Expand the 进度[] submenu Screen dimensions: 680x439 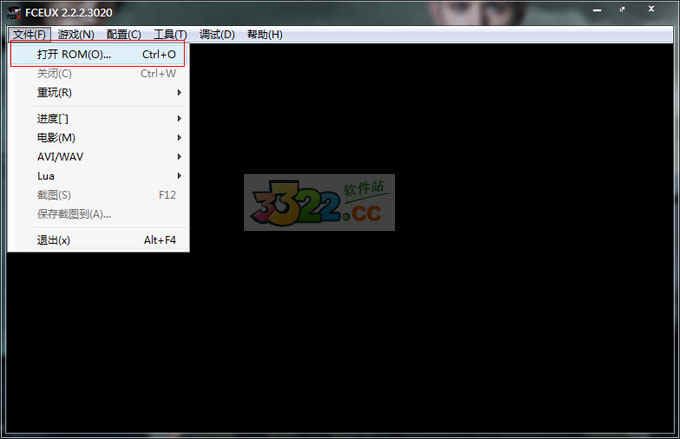click(98, 118)
